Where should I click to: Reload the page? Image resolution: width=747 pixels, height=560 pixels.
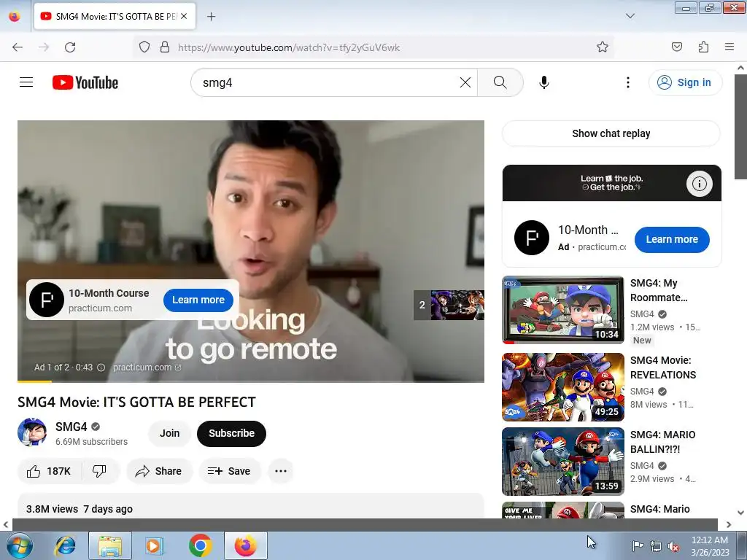pos(70,47)
